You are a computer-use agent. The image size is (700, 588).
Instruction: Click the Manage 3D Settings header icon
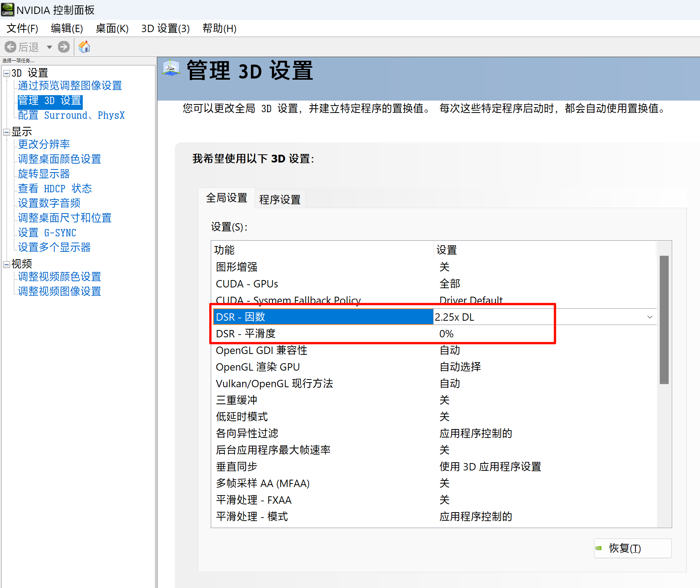[x=171, y=68]
